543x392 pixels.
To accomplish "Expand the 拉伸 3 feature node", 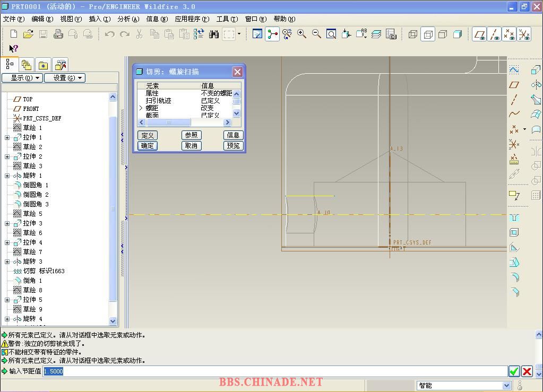I will [x=7, y=223].
